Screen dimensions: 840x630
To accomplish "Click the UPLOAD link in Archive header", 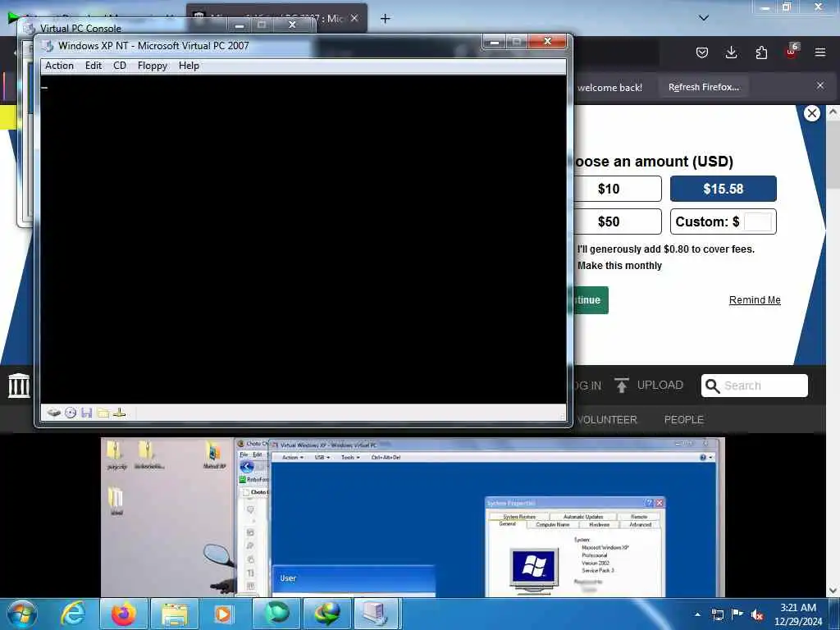I will [x=660, y=386].
